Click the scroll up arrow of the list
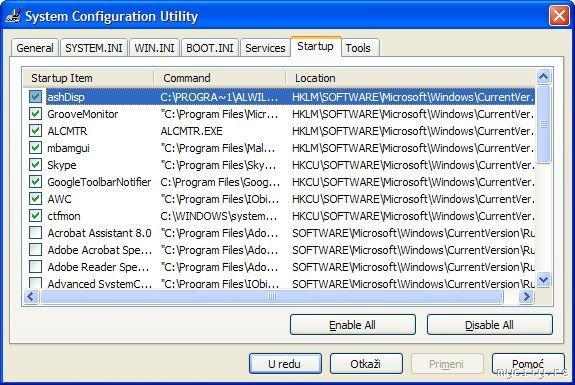This screenshot has width=575, height=385. coord(543,77)
